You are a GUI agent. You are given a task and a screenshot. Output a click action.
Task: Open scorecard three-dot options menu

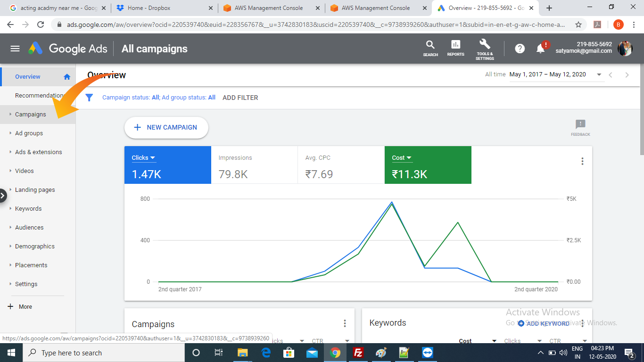pyautogui.click(x=582, y=161)
